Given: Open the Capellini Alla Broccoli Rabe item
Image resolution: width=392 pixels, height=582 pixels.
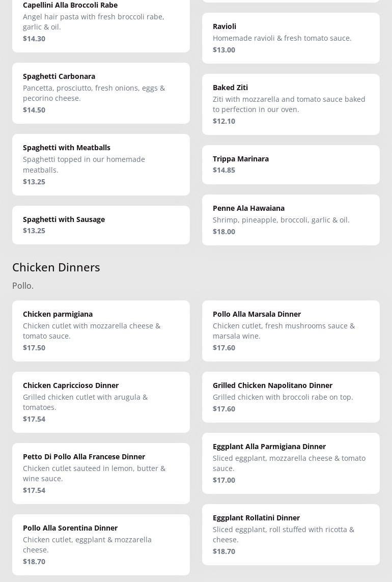Looking at the screenshot, I should coord(101,22).
